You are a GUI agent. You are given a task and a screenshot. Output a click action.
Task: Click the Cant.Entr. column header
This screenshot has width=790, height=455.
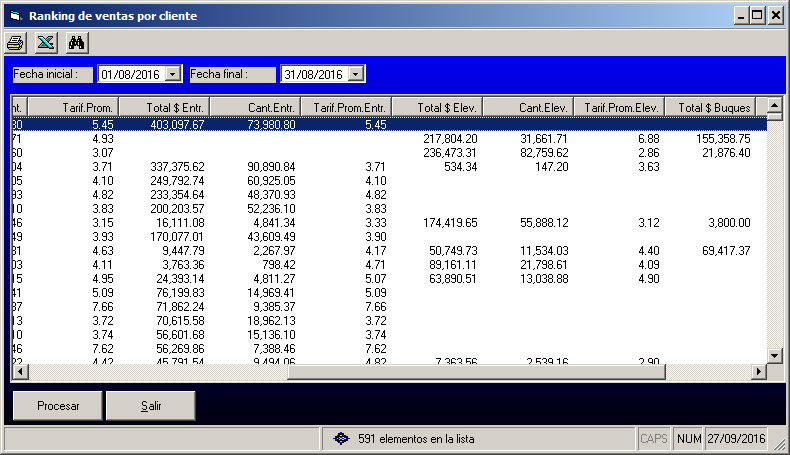click(x=254, y=107)
